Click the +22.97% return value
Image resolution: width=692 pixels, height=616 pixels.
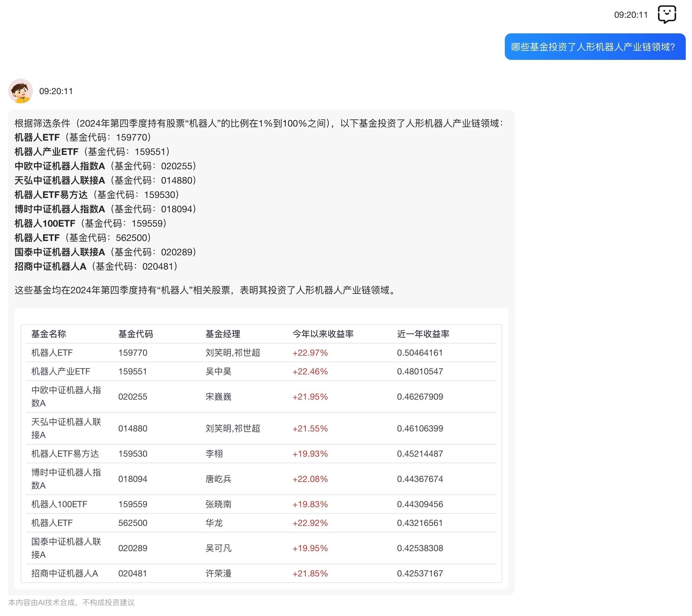pos(310,353)
